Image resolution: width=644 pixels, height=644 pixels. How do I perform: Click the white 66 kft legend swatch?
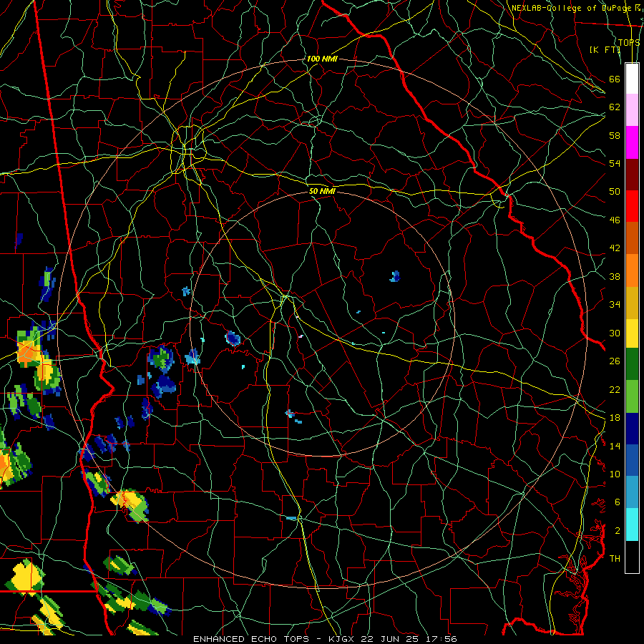point(632,79)
